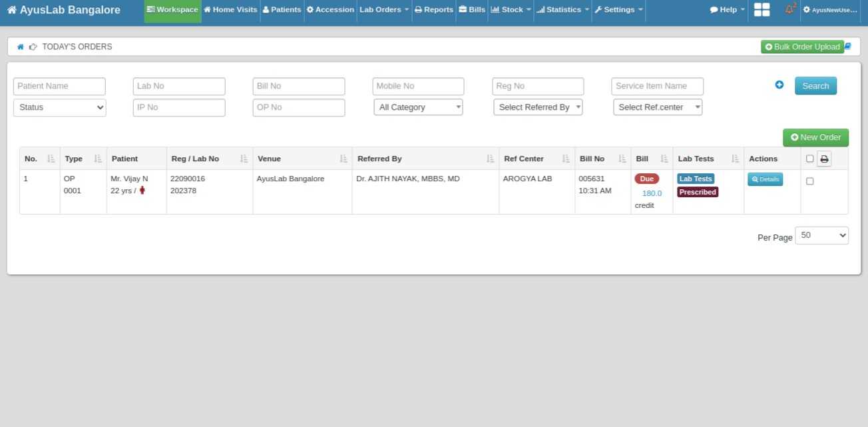868x427 pixels.
Task: Sort the Bill No column using its sort icon
Action: [622, 159]
